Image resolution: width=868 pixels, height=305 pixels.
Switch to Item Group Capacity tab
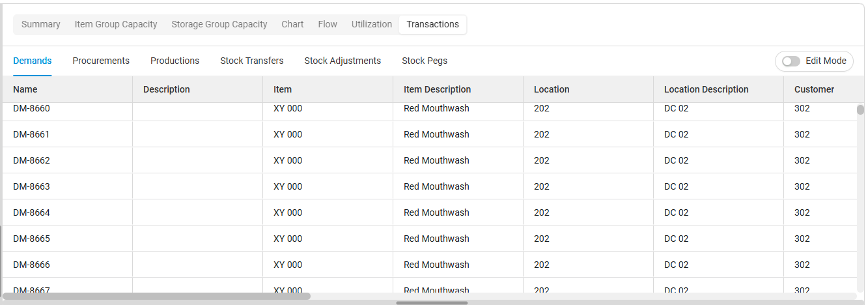pyautogui.click(x=116, y=25)
